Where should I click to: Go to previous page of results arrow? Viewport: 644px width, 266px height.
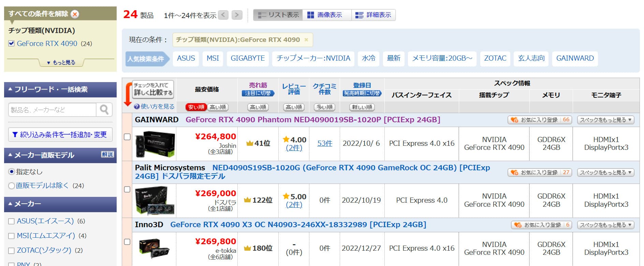click(223, 15)
